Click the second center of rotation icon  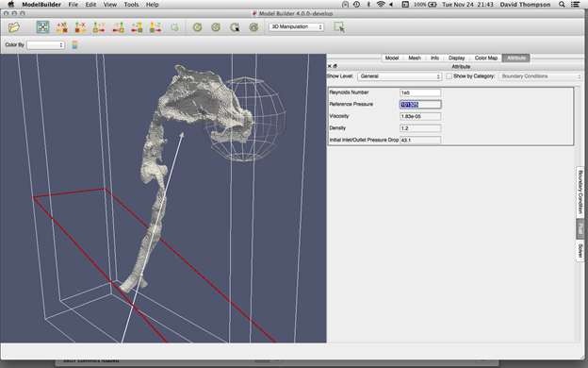(216, 27)
